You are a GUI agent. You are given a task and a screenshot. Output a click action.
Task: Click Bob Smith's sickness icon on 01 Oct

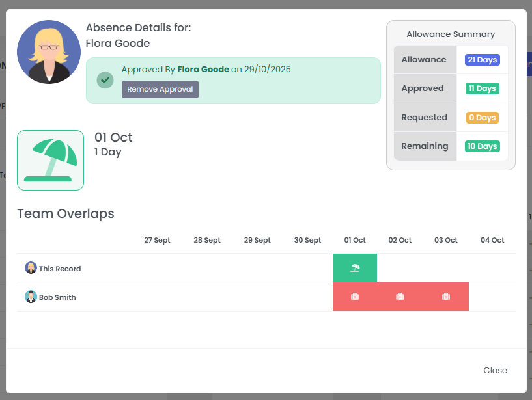(x=354, y=296)
